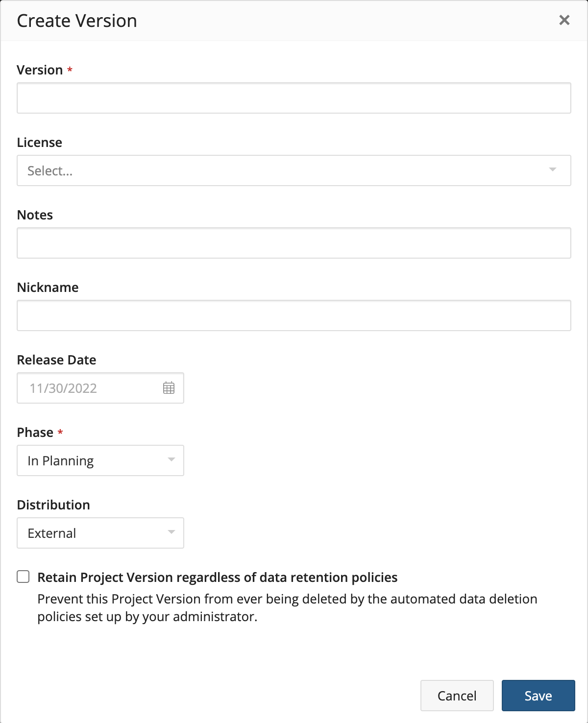Open the Distribution dropdown showing External
Viewport: 588px width, 723px height.
98,532
